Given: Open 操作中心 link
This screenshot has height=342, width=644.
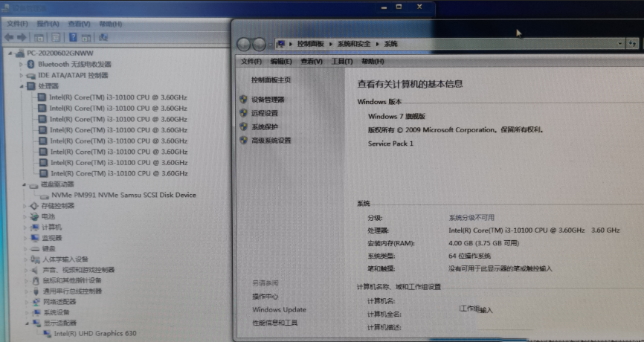Looking at the screenshot, I should [x=265, y=297].
